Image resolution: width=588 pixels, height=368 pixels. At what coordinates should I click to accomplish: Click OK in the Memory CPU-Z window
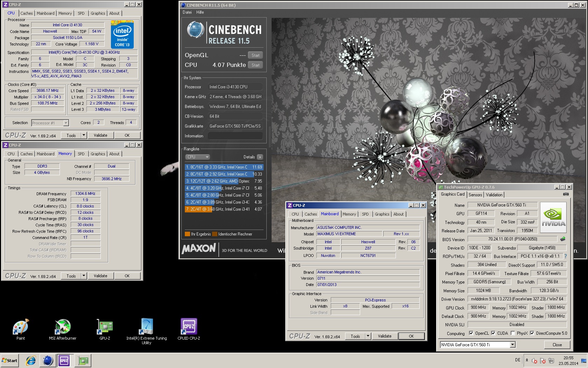127,276
